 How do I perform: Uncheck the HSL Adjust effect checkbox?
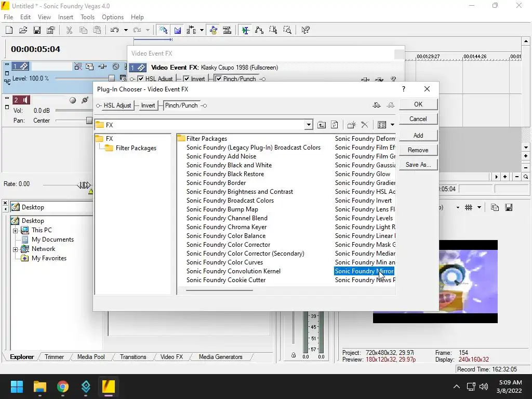141,79
